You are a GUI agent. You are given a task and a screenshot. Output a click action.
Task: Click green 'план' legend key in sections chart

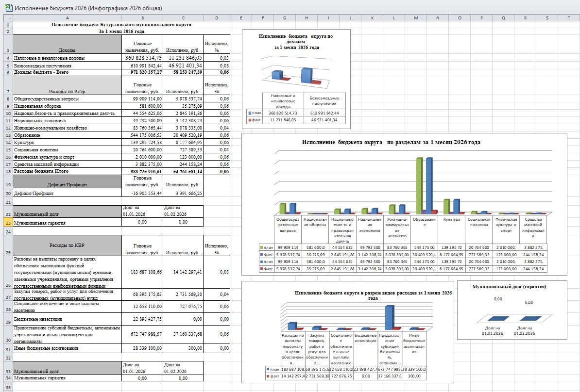click(262, 247)
